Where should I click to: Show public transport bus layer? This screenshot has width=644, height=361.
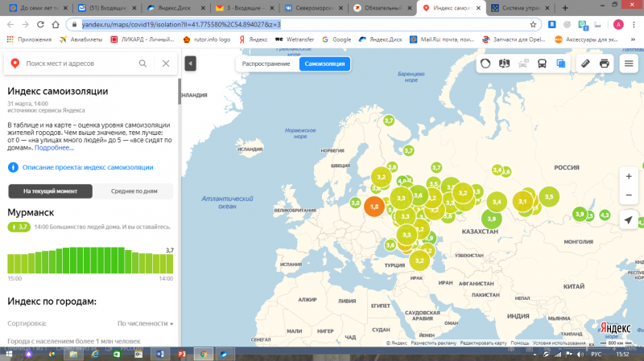click(x=542, y=64)
